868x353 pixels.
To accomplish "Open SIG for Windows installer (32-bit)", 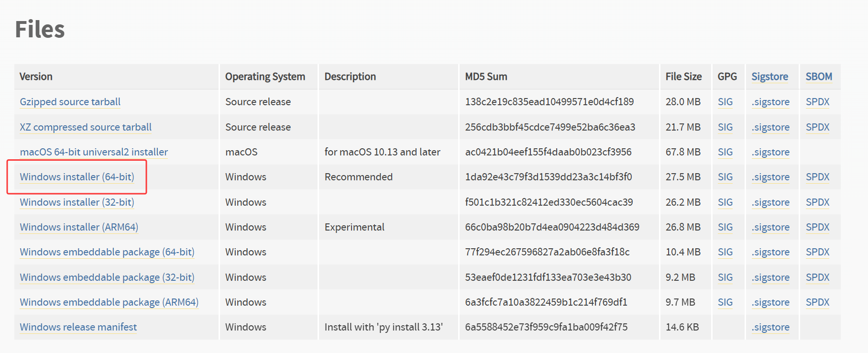I will (725, 202).
